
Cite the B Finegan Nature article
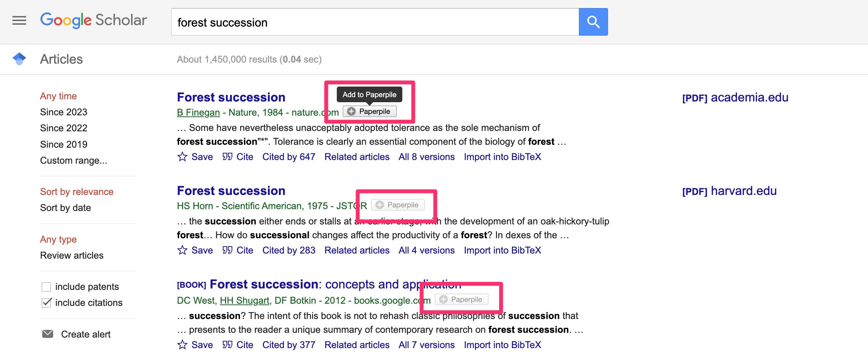238,157
